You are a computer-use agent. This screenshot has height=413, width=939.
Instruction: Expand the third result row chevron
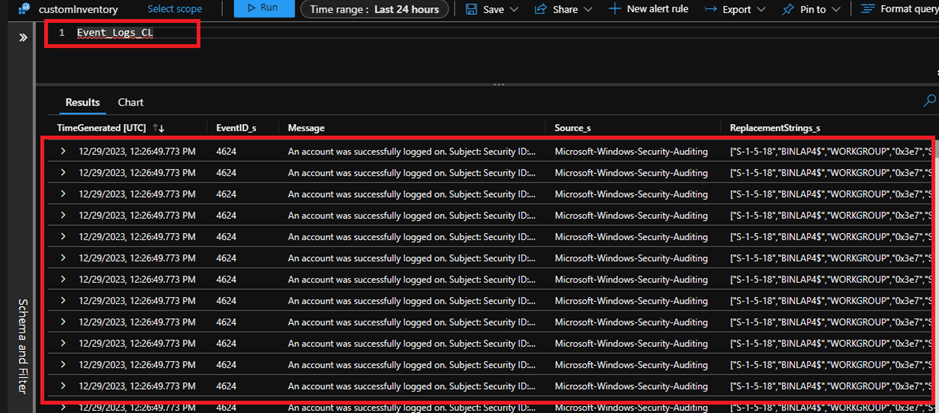point(63,194)
